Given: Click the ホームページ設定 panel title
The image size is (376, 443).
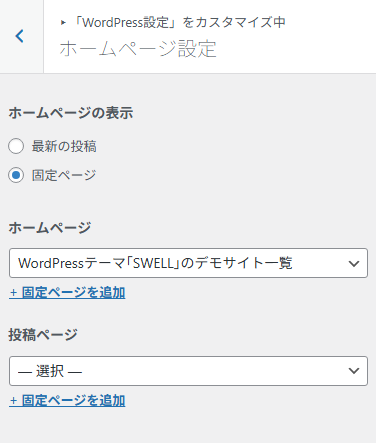Looking at the screenshot, I should click(x=138, y=49).
